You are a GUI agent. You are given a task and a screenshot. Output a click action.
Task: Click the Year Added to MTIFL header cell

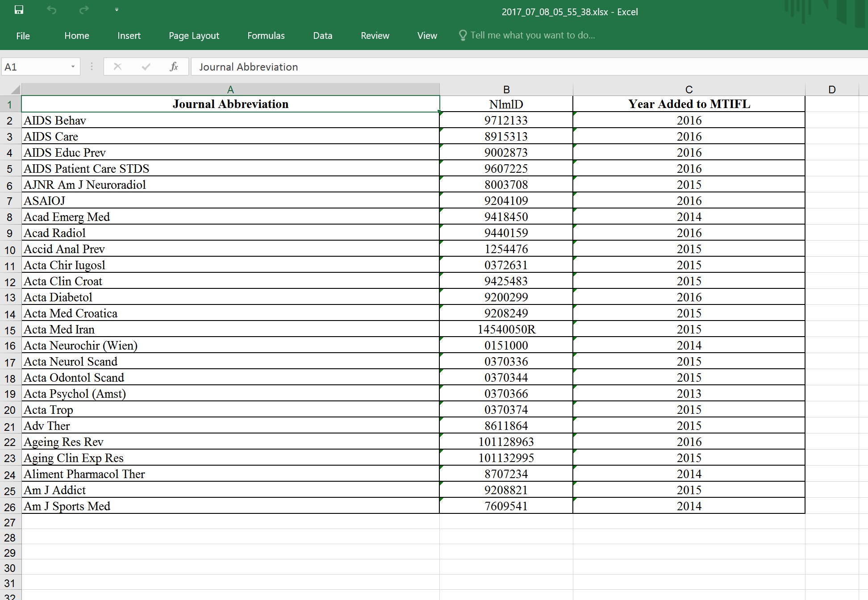689,104
